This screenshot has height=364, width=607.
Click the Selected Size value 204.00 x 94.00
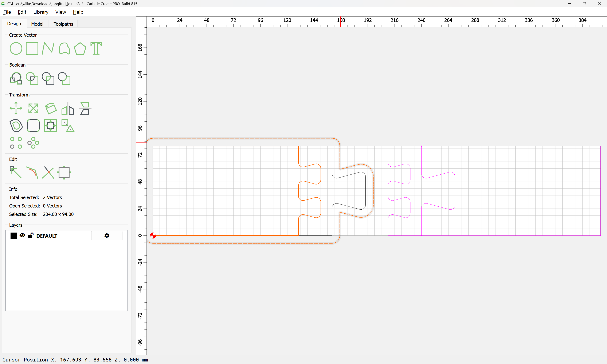[x=58, y=214]
